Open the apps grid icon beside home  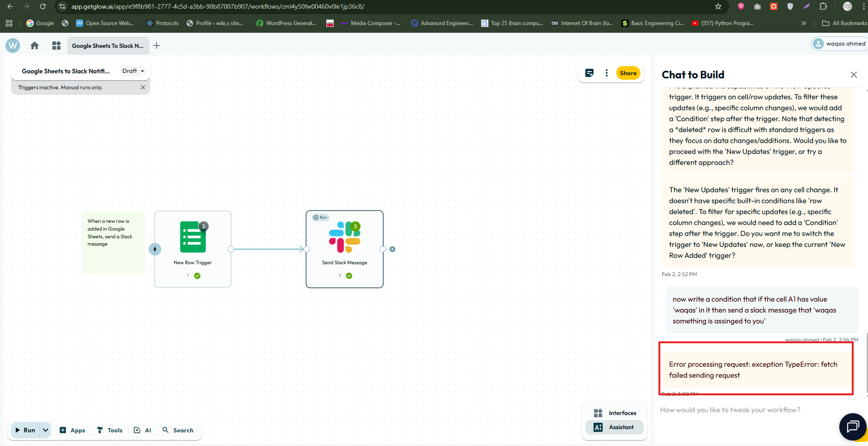click(x=56, y=46)
